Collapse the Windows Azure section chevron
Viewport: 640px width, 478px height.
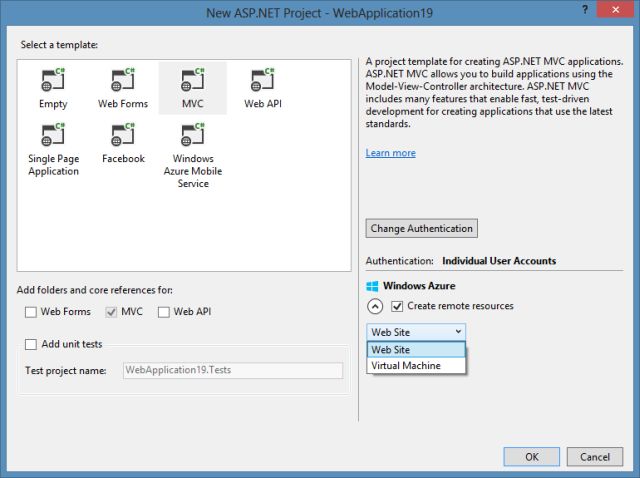(x=375, y=306)
